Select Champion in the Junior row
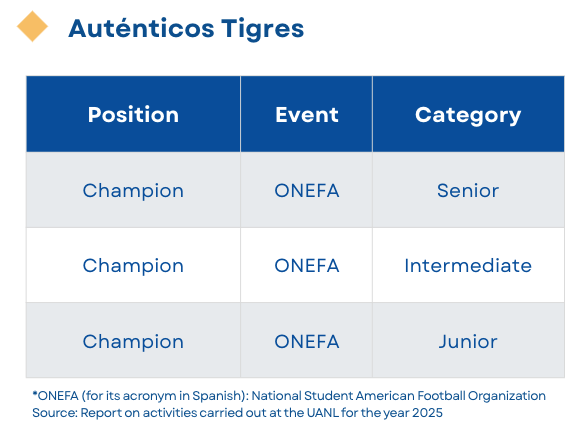The width and height of the screenshot is (578, 432). (x=133, y=342)
